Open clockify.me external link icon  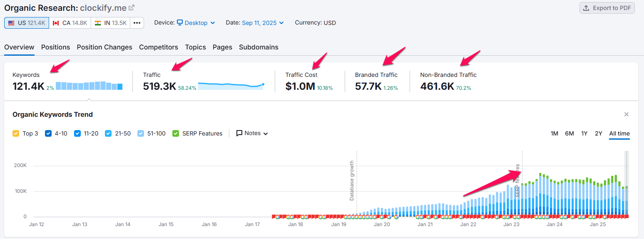(x=132, y=8)
